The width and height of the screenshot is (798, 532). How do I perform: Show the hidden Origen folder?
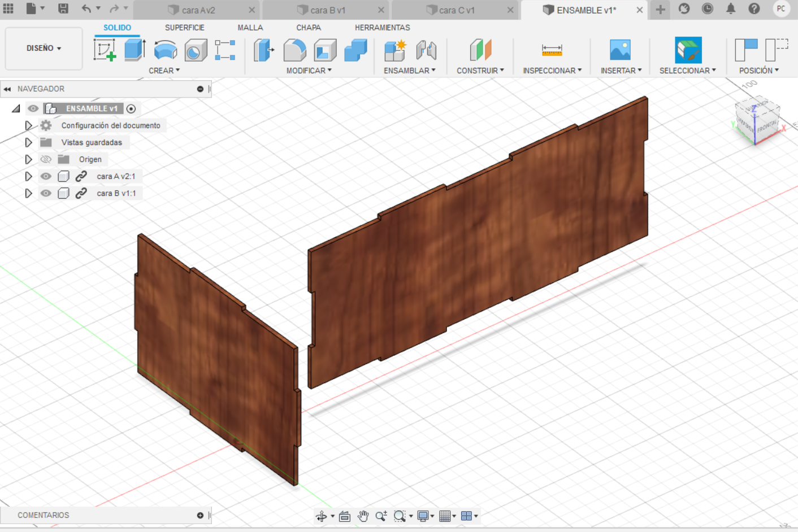point(46,159)
